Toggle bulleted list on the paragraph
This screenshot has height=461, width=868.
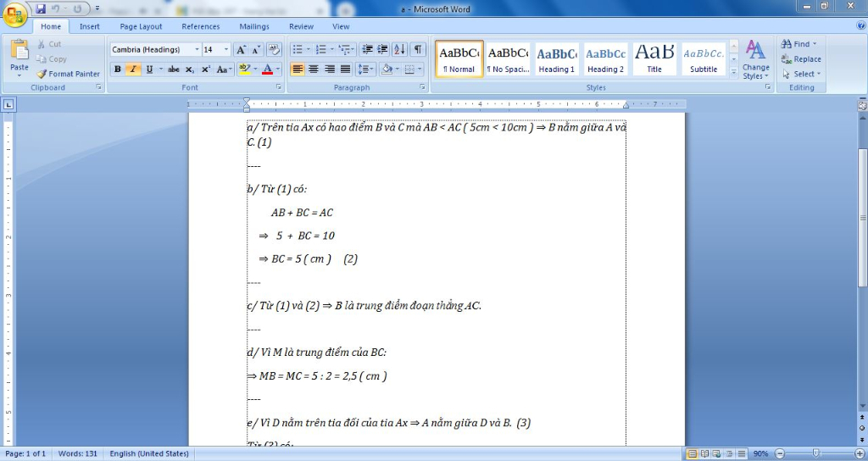click(298, 50)
